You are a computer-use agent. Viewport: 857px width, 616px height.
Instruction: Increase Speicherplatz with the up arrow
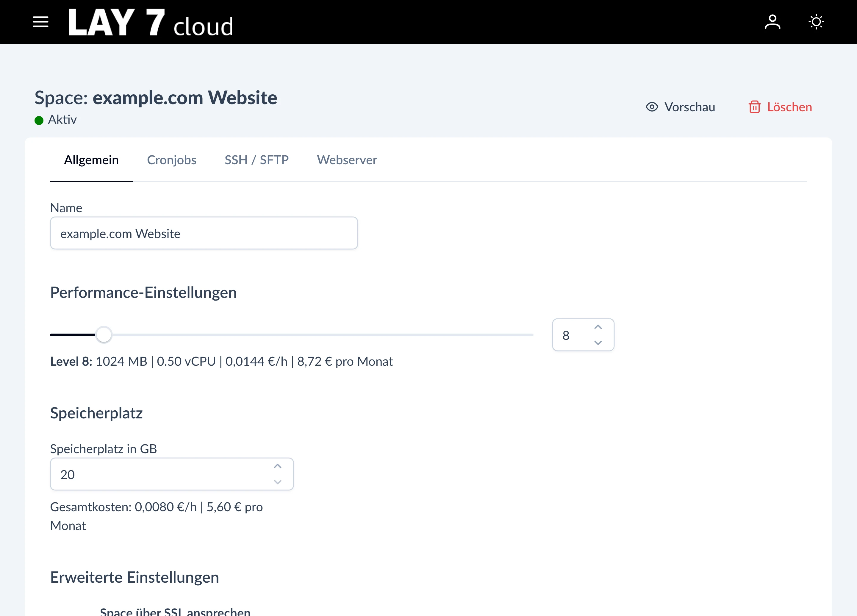tap(278, 466)
